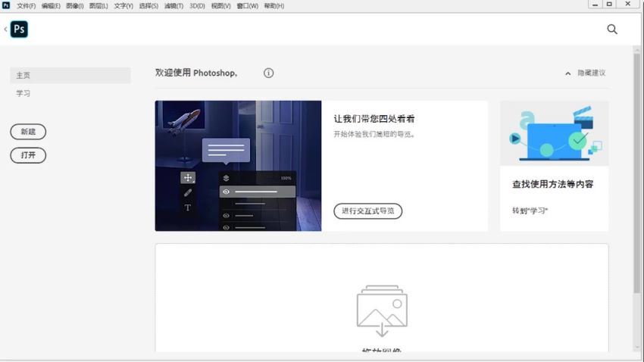644x362 pixels.
Task: Open the 图层(L) menu
Action: (x=98, y=6)
